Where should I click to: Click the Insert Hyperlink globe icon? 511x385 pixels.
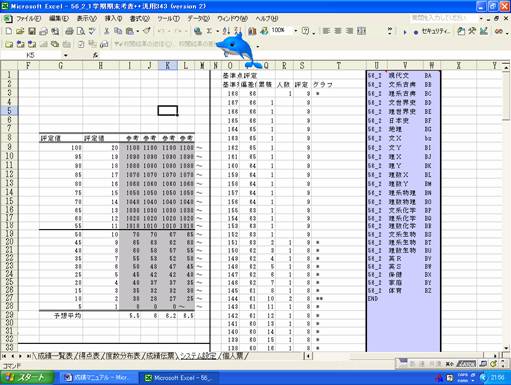coord(198,31)
